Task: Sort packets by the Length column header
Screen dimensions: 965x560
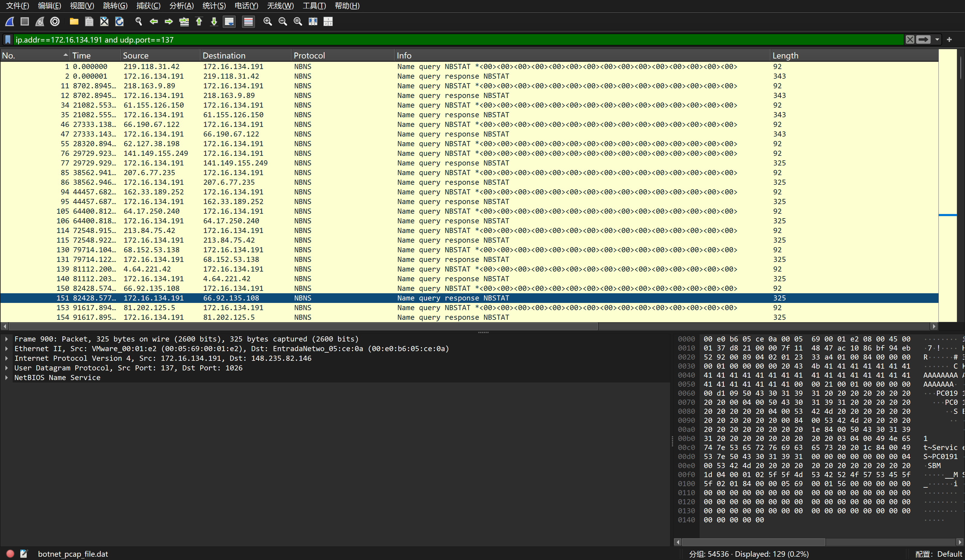Action: pos(785,55)
